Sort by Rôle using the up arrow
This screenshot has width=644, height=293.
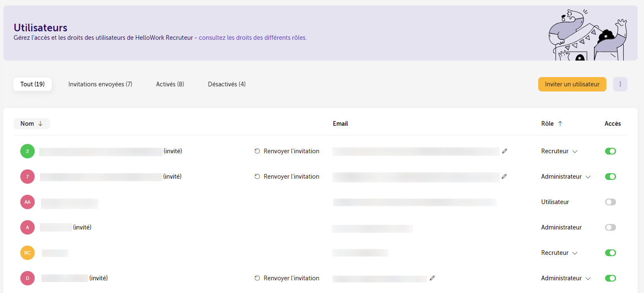(x=560, y=124)
